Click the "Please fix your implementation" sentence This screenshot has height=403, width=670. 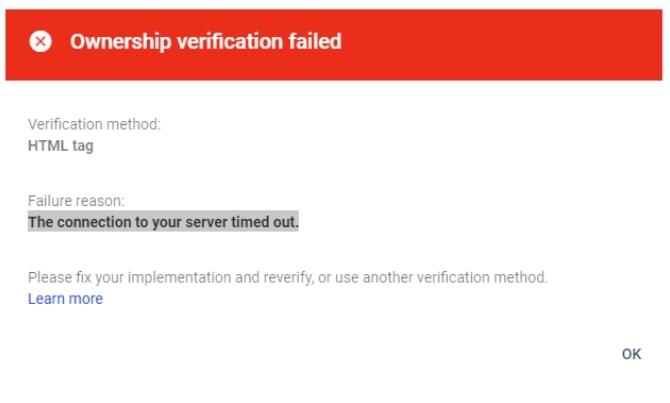pos(288,277)
